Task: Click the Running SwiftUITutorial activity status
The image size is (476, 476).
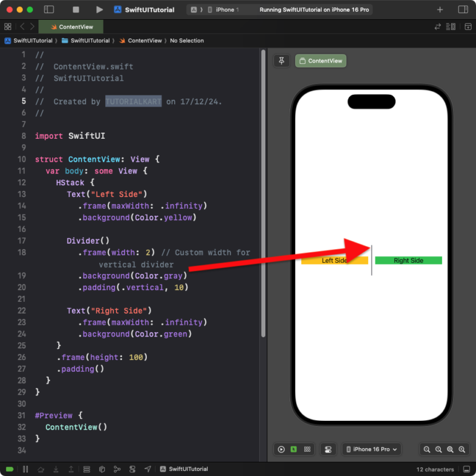Action: click(x=314, y=10)
